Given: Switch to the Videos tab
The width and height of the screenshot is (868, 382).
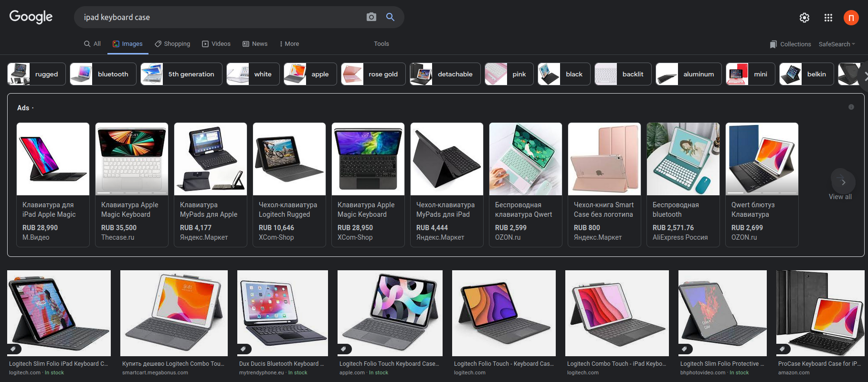Looking at the screenshot, I should [x=216, y=43].
